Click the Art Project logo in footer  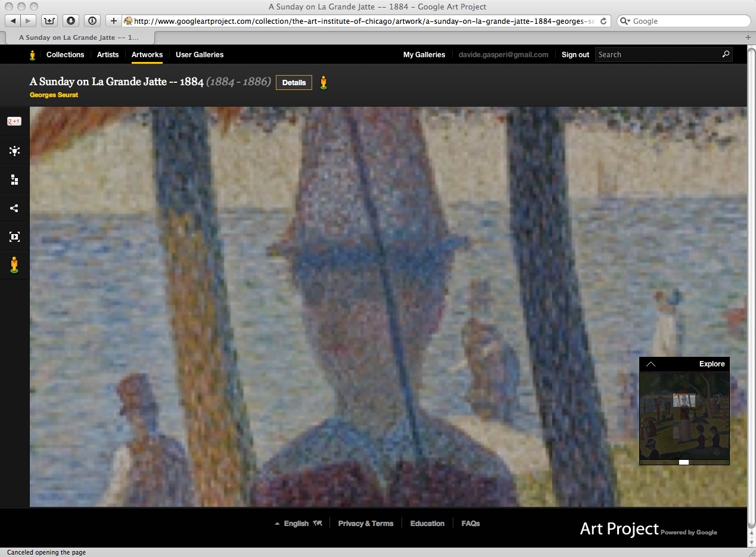click(x=619, y=528)
